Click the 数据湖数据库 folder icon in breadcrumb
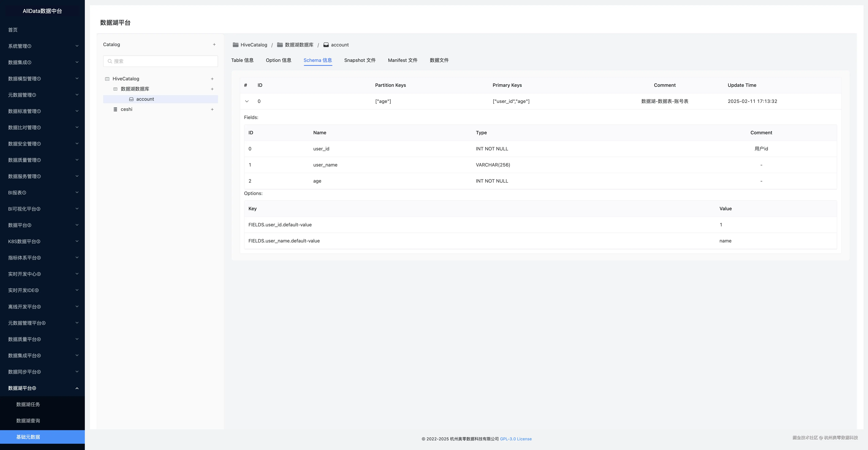This screenshot has height=450, width=868. (x=280, y=45)
